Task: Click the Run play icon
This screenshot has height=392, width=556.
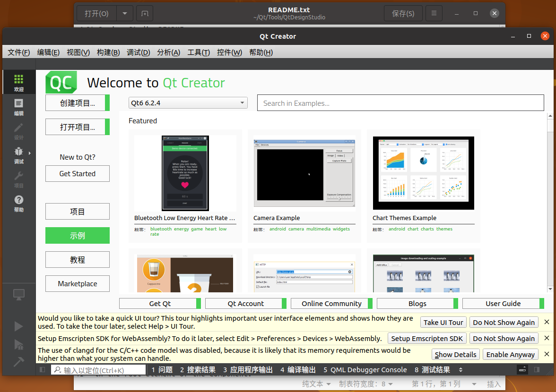Action: click(x=19, y=326)
